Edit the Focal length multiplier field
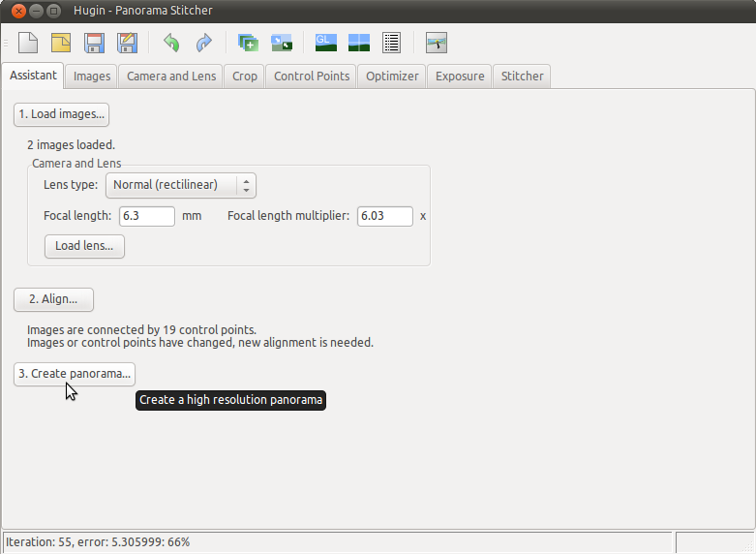 (x=384, y=216)
